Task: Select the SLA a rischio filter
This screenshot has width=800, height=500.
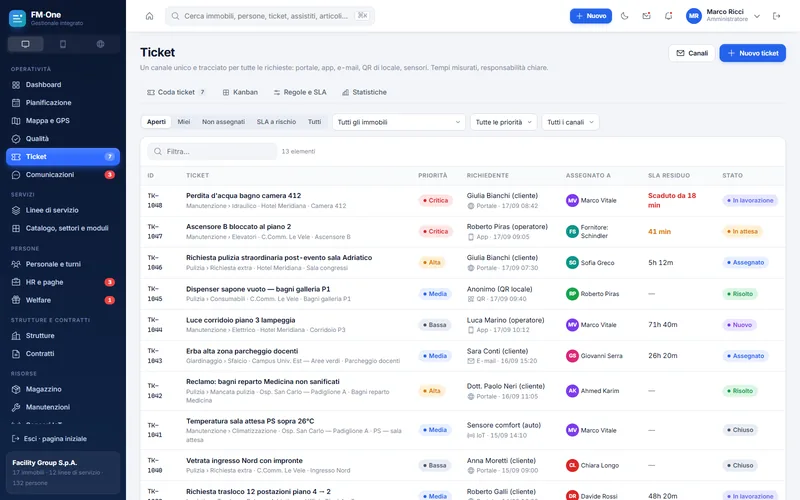Action: tap(276, 122)
